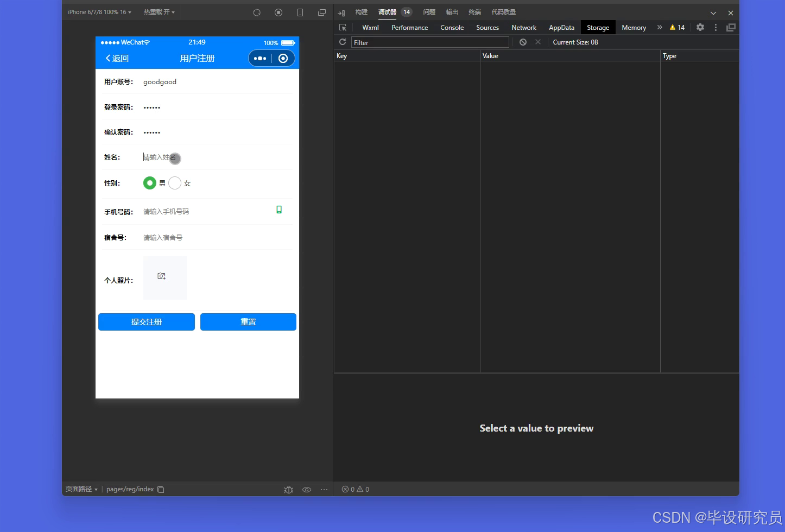
Task: Click the 重置 button
Action: click(248, 322)
